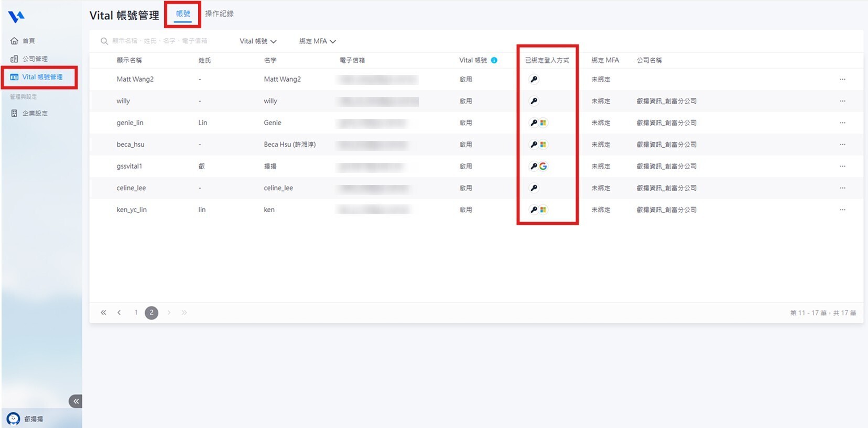Switch to the 操作紀錄 tab
Image resolution: width=868 pixels, height=428 pixels.
coord(219,14)
